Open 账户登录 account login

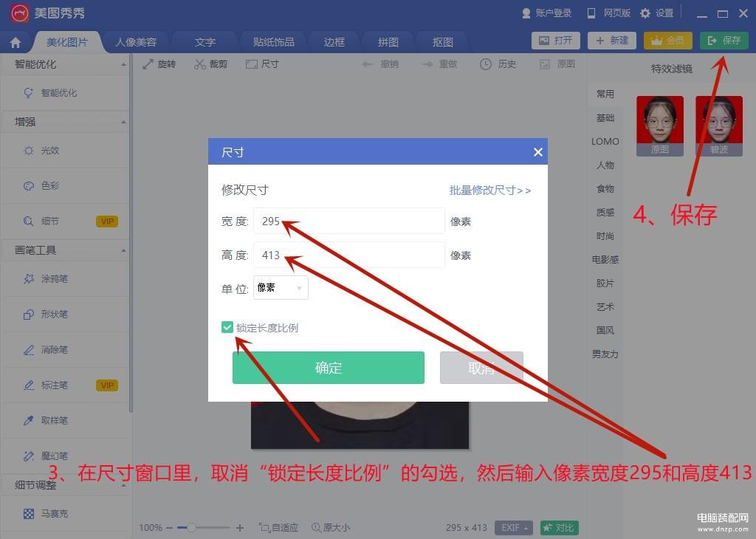coord(547,13)
